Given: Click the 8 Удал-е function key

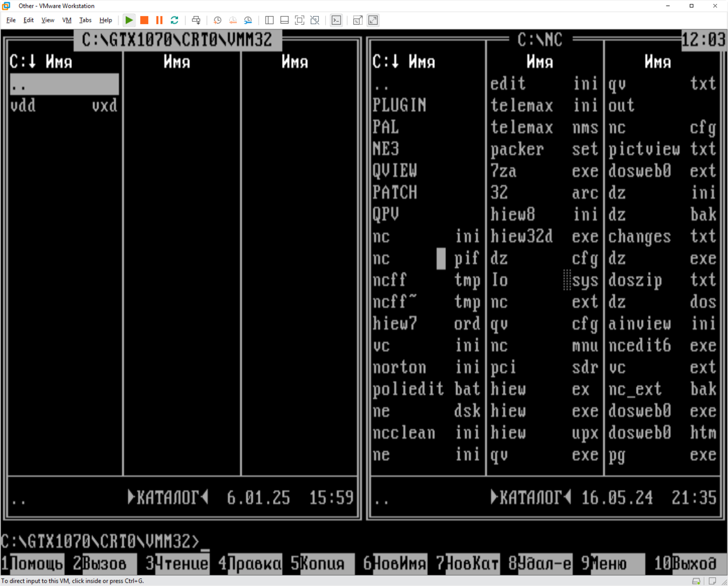Looking at the screenshot, I should point(540,564).
